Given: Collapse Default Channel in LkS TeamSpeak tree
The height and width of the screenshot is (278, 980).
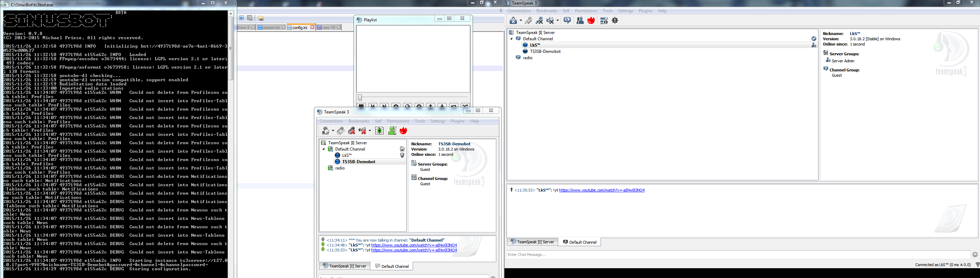Looking at the screenshot, I should pyautogui.click(x=511, y=39).
